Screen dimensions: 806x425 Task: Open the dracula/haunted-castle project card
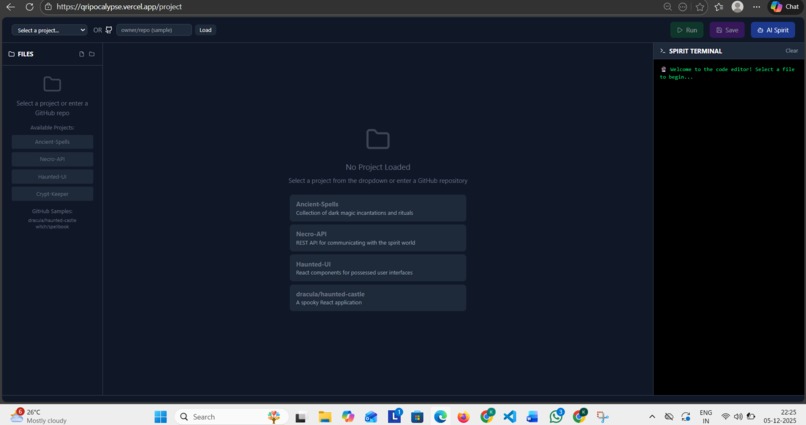[378, 298]
